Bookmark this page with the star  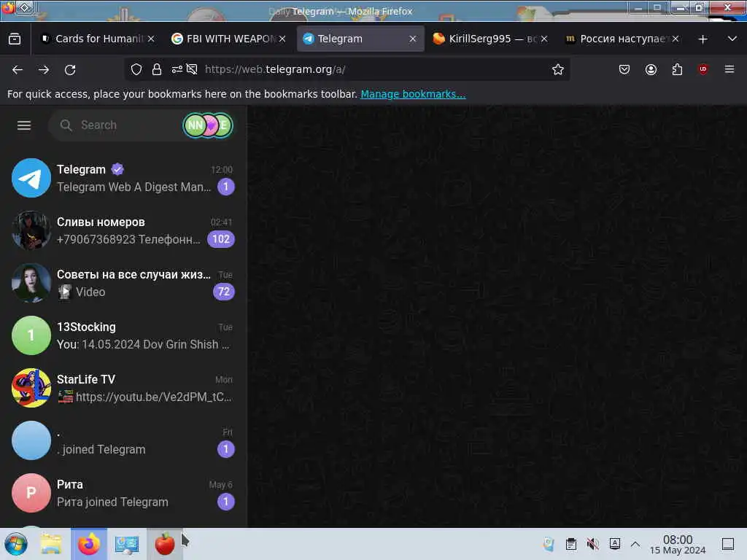[x=558, y=69]
